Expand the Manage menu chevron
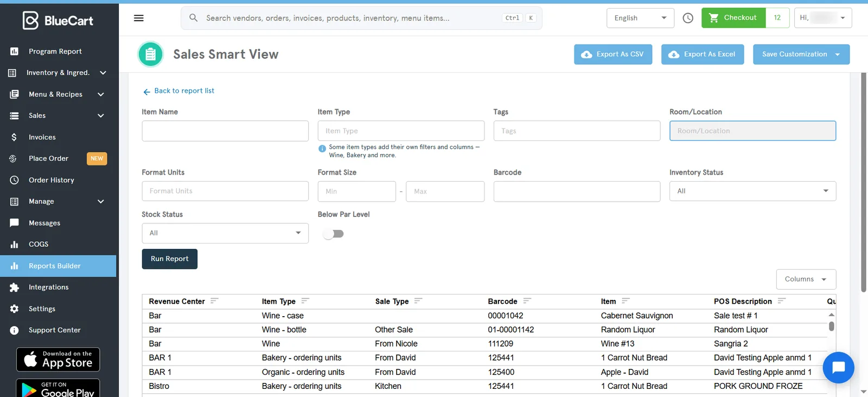The width and height of the screenshot is (868, 397). pos(101,202)
